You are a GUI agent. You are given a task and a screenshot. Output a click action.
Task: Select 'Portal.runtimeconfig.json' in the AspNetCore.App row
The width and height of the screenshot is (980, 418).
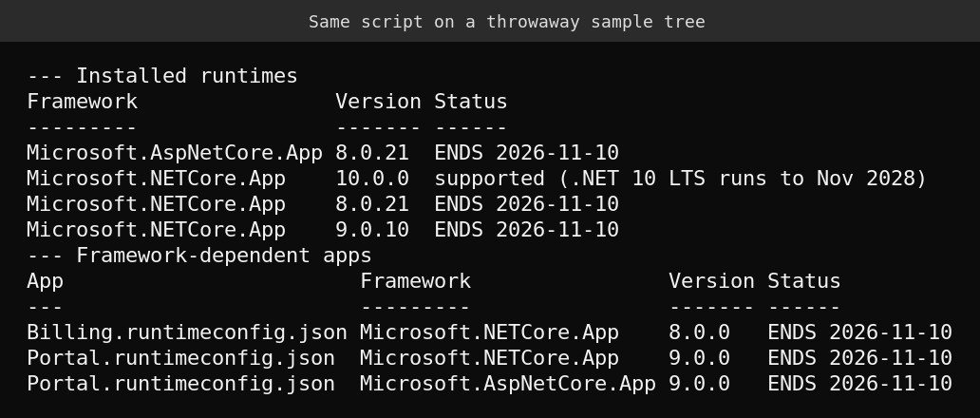click(x=181, y=384)
